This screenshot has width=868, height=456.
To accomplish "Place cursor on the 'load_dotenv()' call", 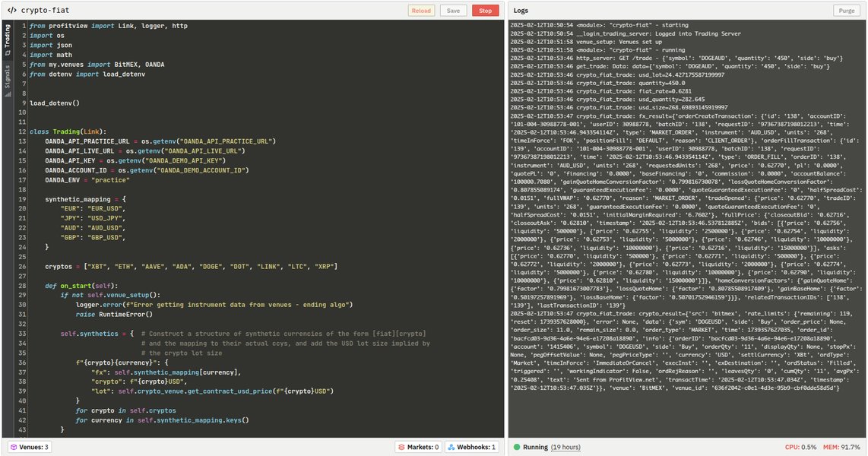I will pyautogui.click(x=55, y=103).
